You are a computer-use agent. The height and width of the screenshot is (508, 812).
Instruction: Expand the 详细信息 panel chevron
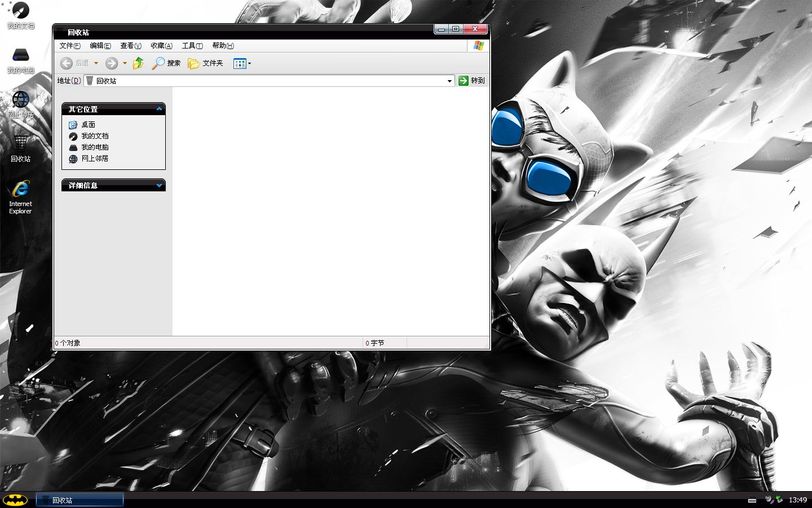(x=159, y=185)
